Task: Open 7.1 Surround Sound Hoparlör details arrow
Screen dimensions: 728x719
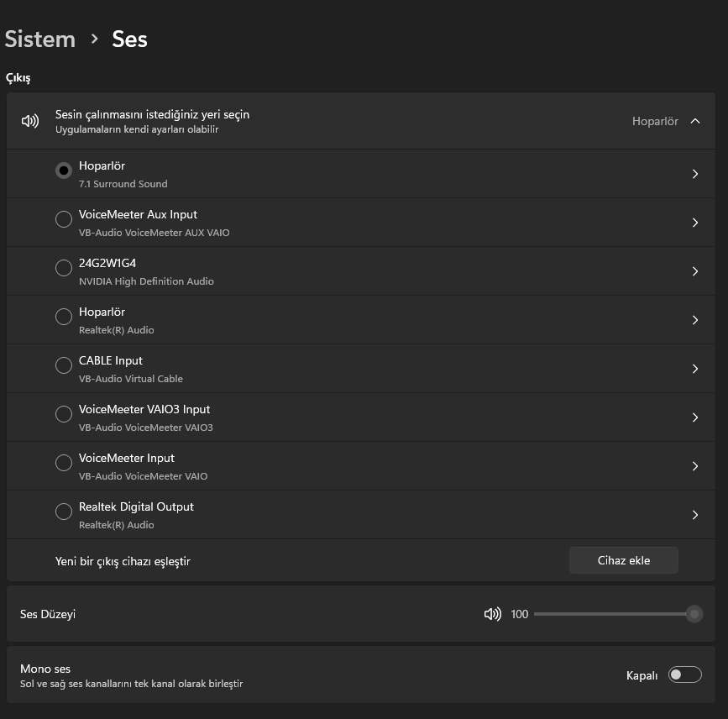Action: click(x=695, y=174)
